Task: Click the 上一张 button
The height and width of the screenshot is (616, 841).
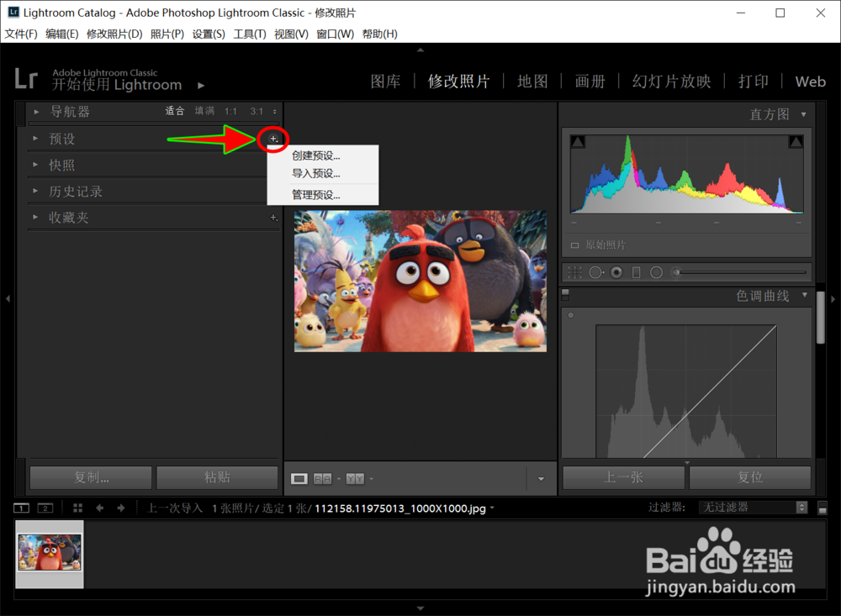Action: point(623,477)
